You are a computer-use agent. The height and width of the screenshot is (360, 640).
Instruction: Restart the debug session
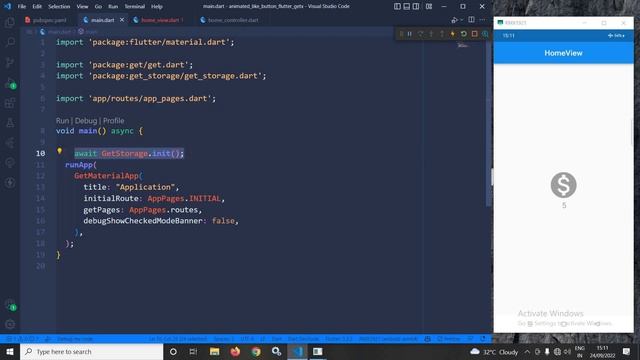(464, 34)
